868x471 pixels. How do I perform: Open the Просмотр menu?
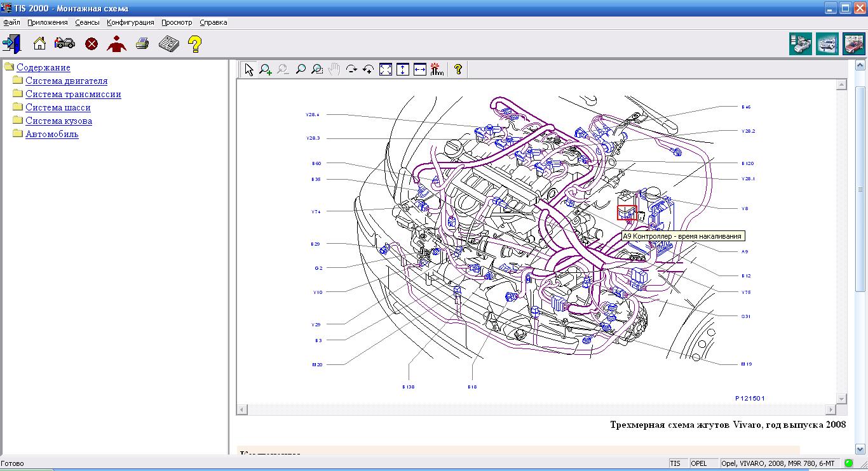177,22
